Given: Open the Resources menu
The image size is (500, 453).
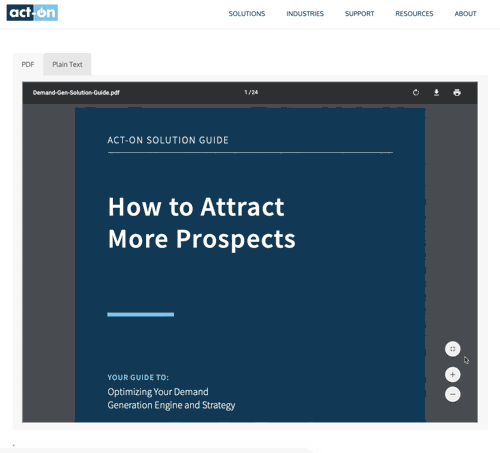Looking at the screenshot, I should coord(414,14).
